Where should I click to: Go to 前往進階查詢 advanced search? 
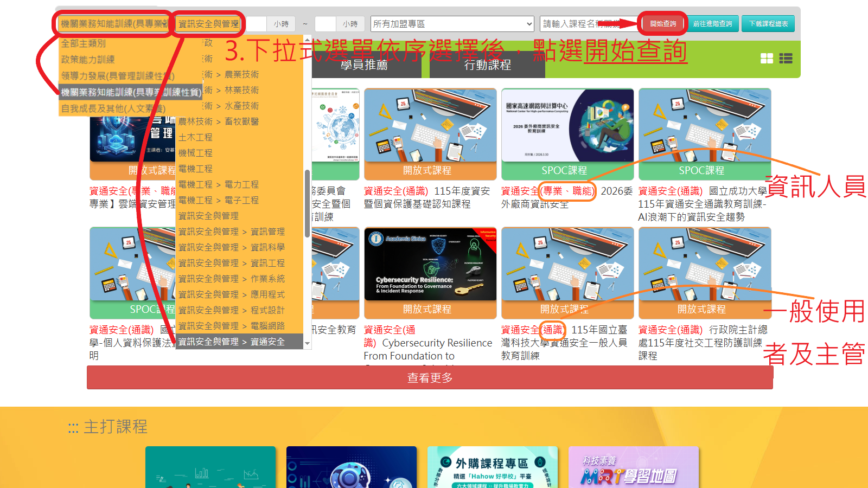712,24
